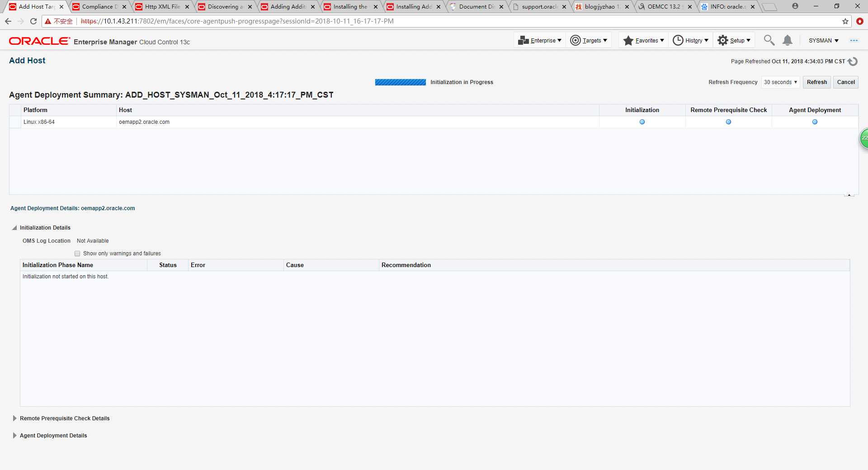Click the Add Host page title
Image resolution: width=868 pixels, height=470 pixels.
(27, 61)
